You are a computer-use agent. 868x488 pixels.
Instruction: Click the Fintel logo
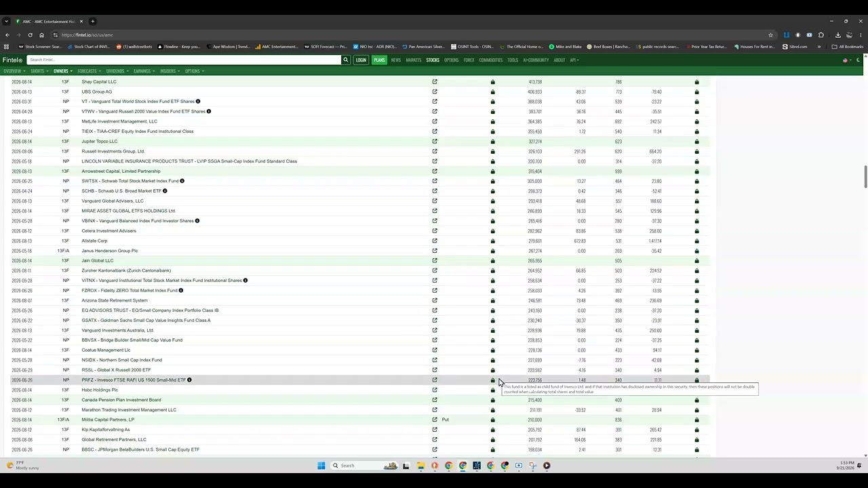[12, 60]
